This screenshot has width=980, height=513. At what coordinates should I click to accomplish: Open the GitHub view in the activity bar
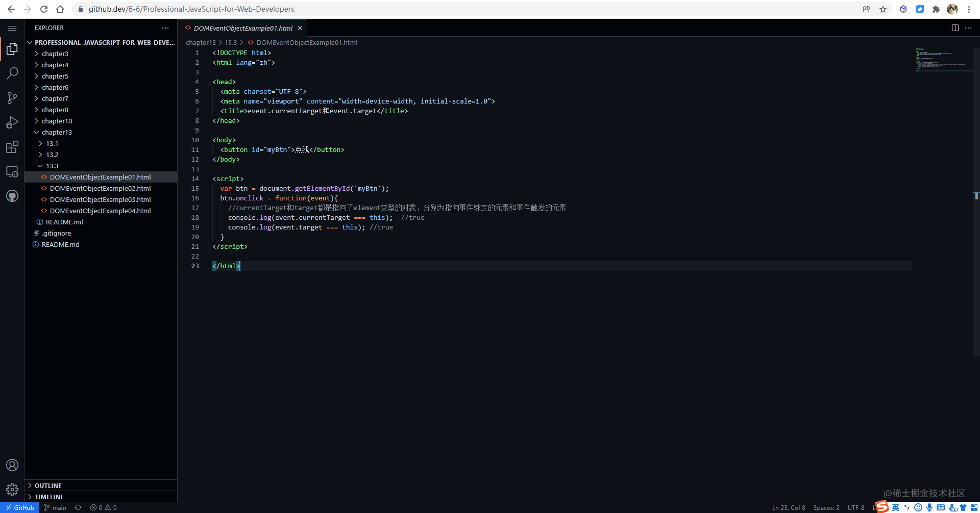click(12, 196)
